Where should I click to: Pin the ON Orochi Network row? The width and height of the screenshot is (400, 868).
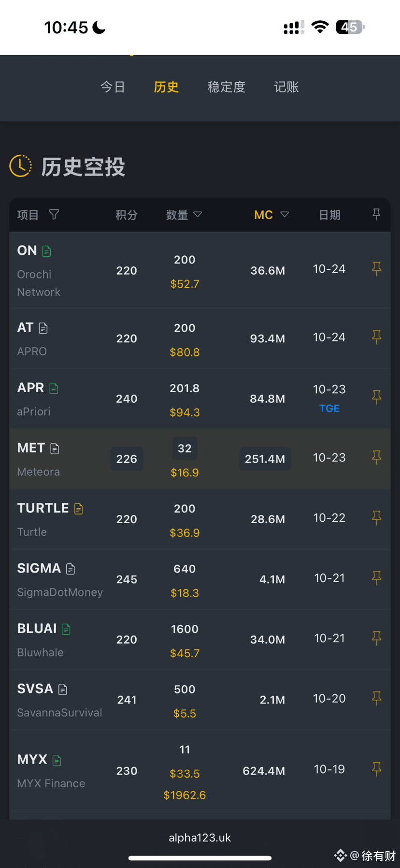click(x=376, y=268)
